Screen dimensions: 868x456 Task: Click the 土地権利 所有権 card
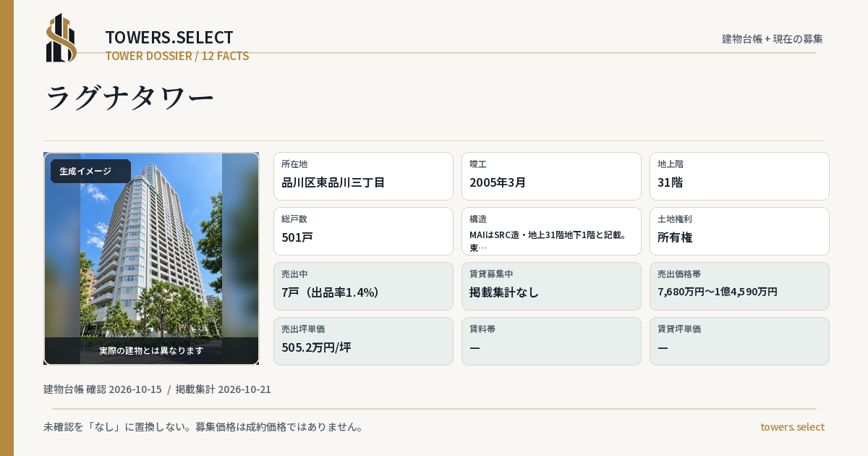coord(739,231)
